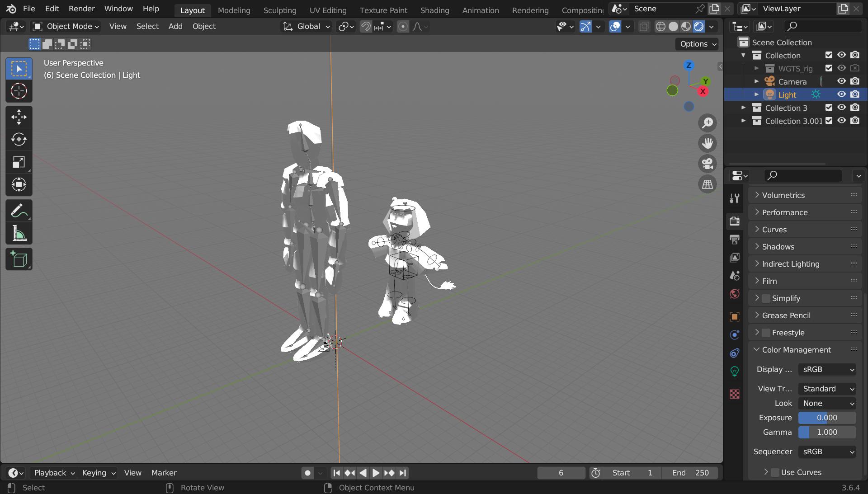
Task: Open the Light data properties tab
Action: (735, 372)
